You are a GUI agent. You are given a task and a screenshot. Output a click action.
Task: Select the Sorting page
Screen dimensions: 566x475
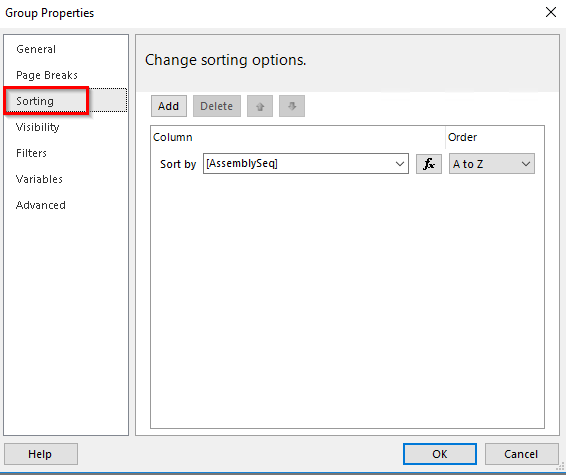click(x=35, y=101)
